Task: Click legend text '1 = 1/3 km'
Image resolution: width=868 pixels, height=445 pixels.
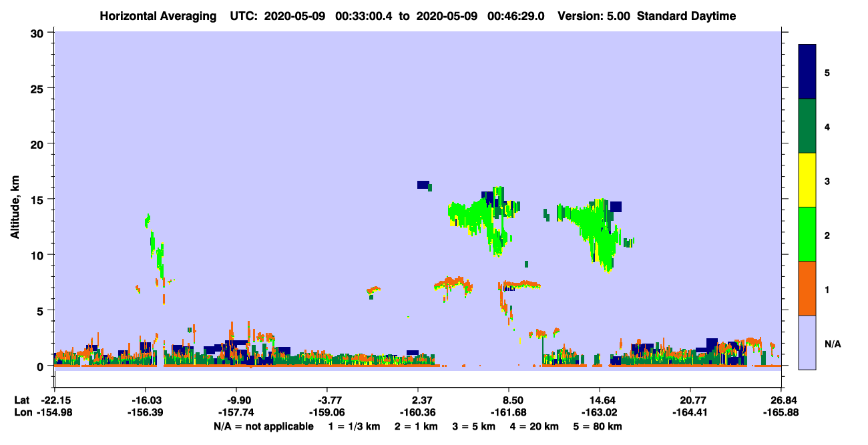Action: point(355,426)
